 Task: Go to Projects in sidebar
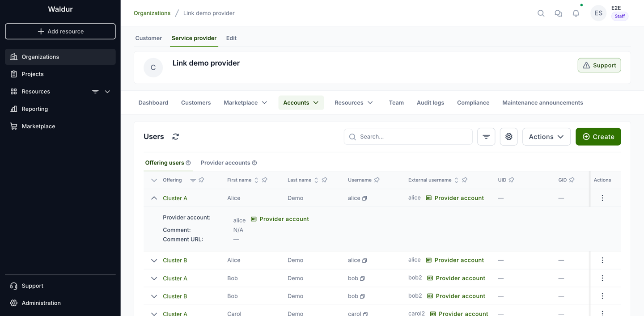60,74
